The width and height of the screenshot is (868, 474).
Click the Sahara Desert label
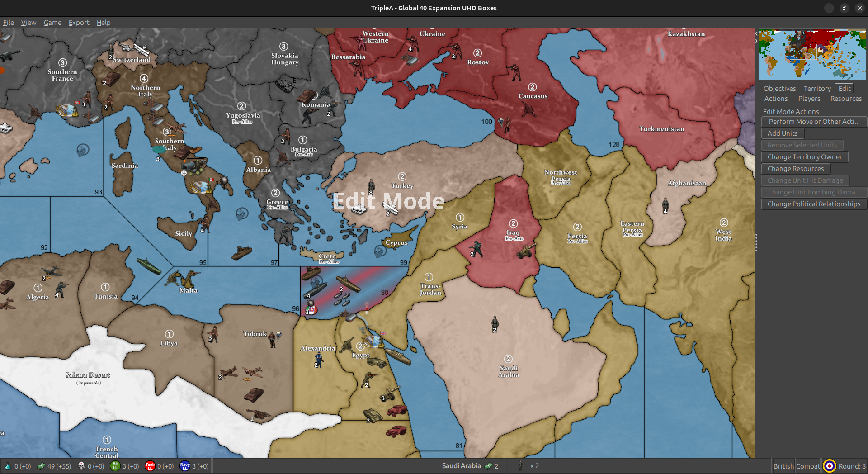88,375
